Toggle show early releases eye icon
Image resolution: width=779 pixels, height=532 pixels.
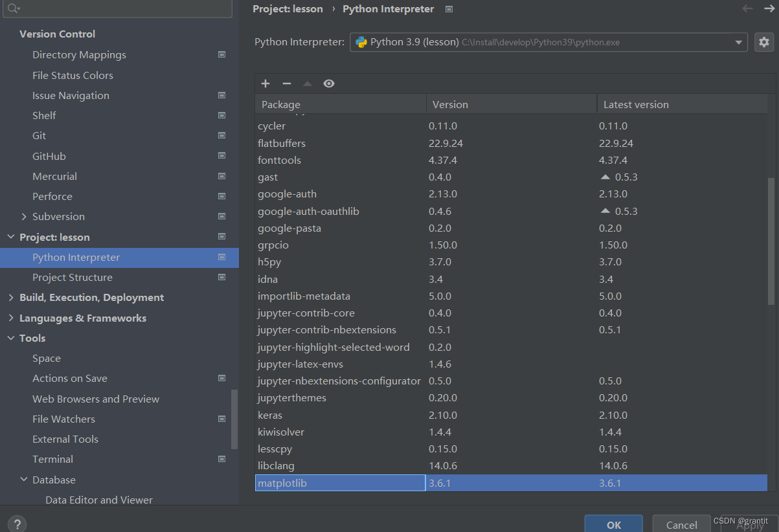[x=329, y=83]
